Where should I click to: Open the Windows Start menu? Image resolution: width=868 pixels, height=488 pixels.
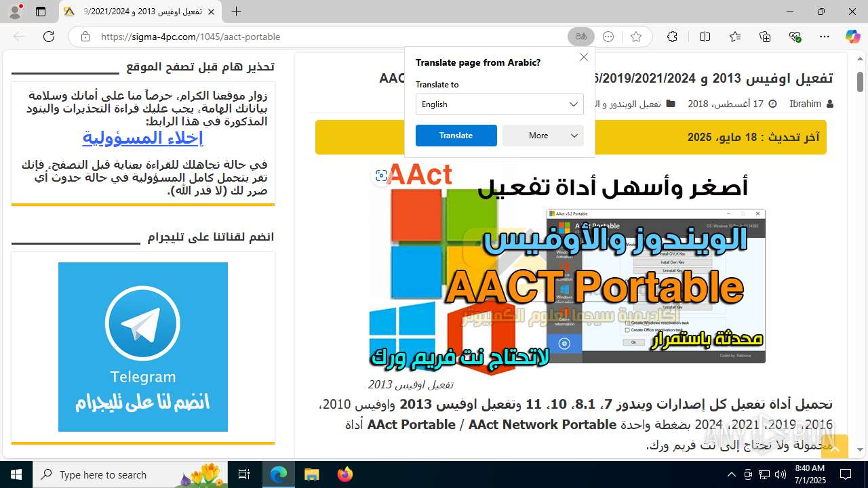pyautogui.click(x=16, y=474)
